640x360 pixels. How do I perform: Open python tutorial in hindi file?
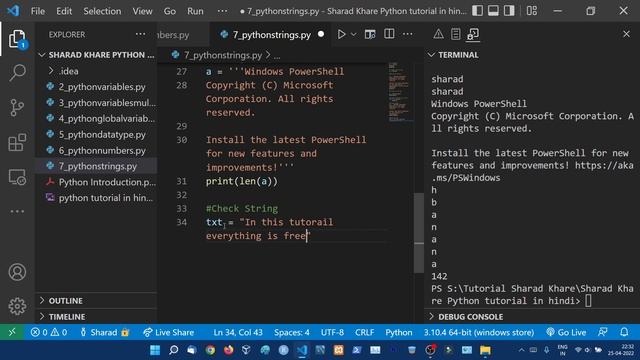click(96, 198)
